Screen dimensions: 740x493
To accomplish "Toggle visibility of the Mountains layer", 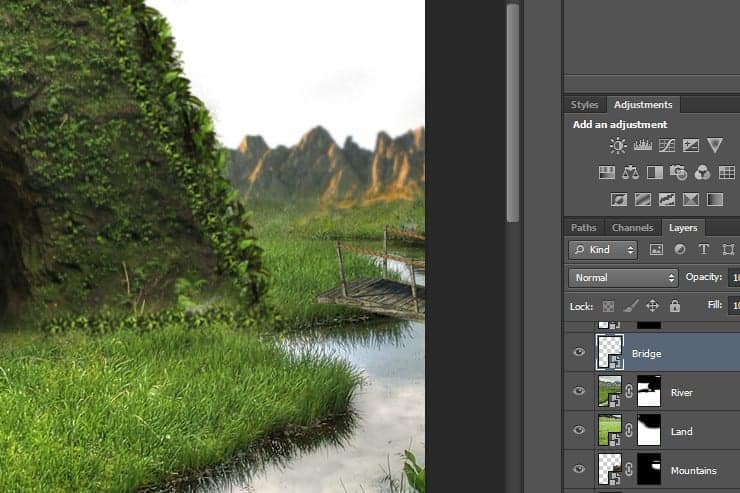I will [x=578, y=470].
